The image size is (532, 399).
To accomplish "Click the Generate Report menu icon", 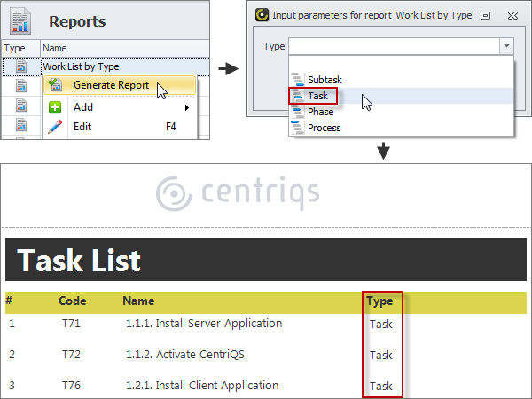I will click(56, 85).
